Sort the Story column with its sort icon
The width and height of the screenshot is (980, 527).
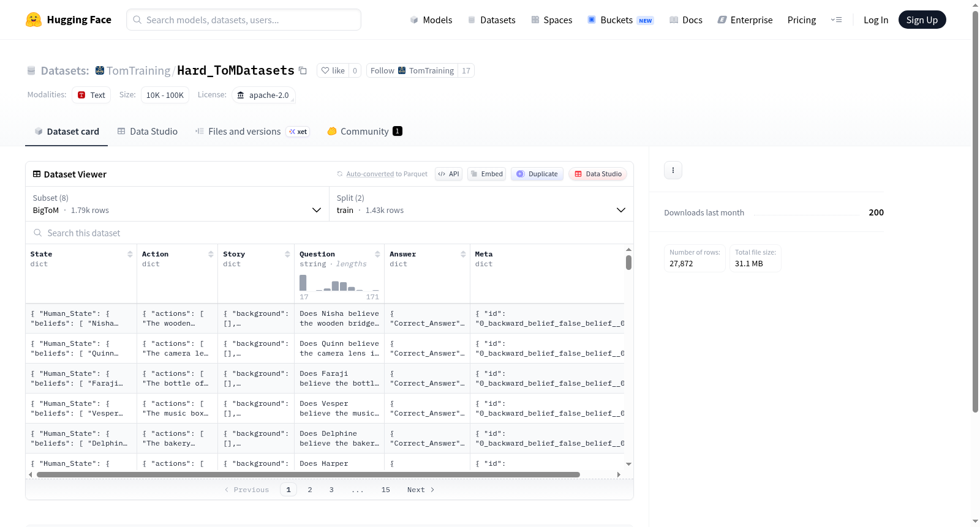click(287, 254)
